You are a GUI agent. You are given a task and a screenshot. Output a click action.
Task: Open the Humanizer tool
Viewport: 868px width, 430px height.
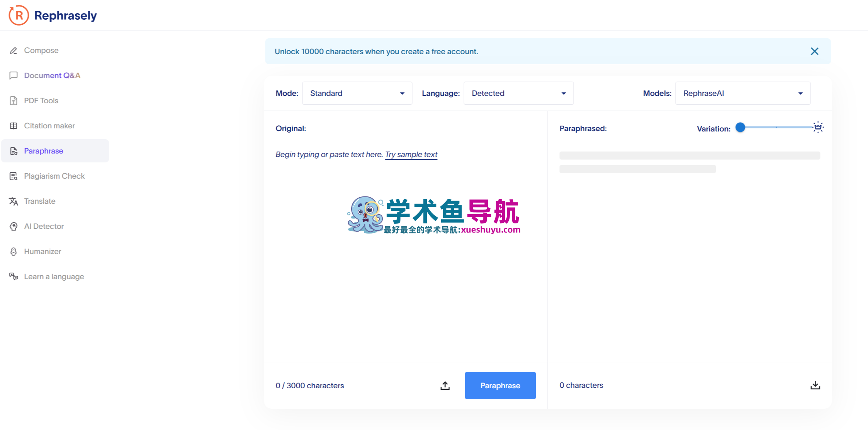[55, 251]
